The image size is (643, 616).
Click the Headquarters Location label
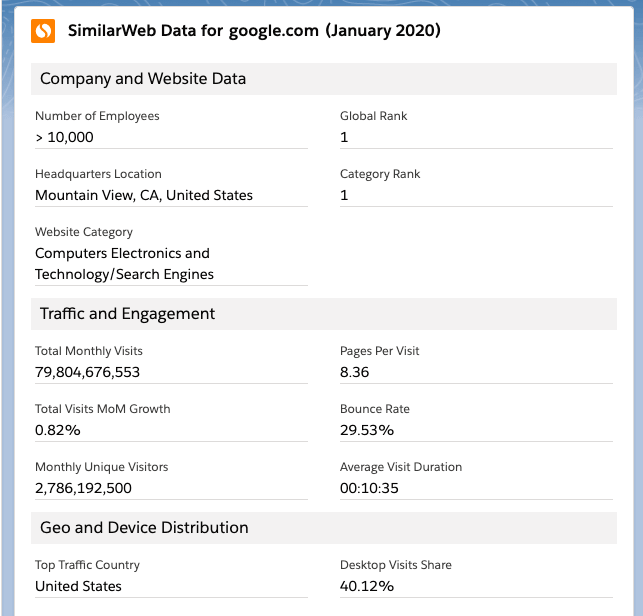pyautogui.click(x=98, y=174)
